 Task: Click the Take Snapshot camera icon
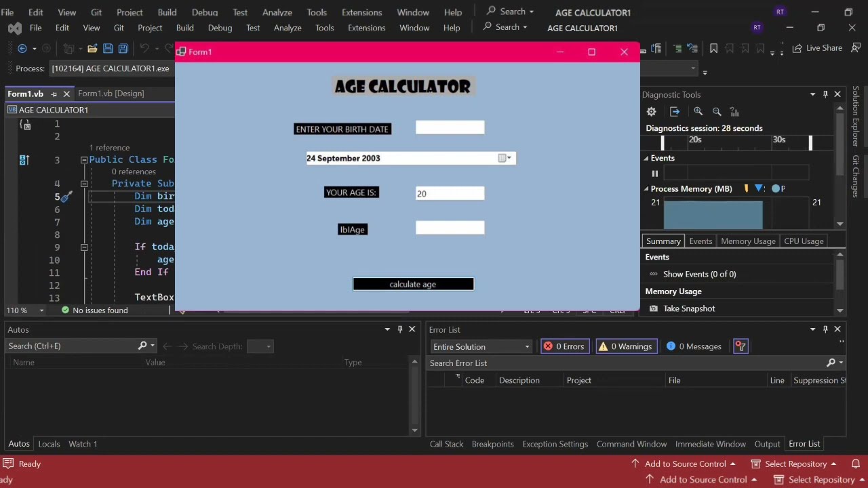pyautogui.click(x=654, y=308)
